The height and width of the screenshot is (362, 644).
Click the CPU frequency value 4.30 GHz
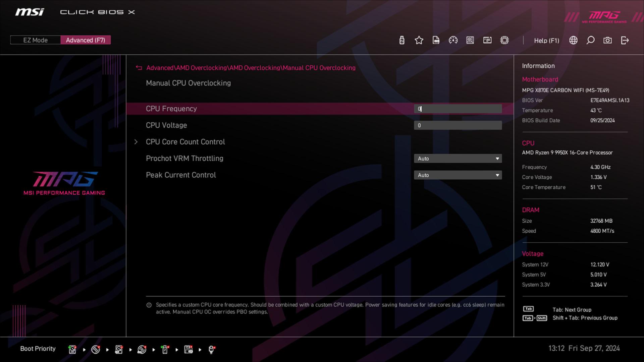point(600,167)
